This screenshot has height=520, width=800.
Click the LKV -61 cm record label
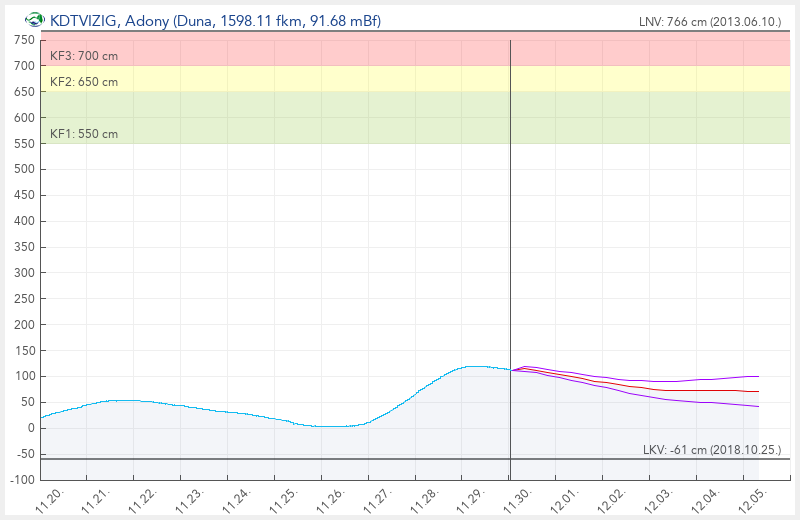pyautogui.click(x=712, y=450)
